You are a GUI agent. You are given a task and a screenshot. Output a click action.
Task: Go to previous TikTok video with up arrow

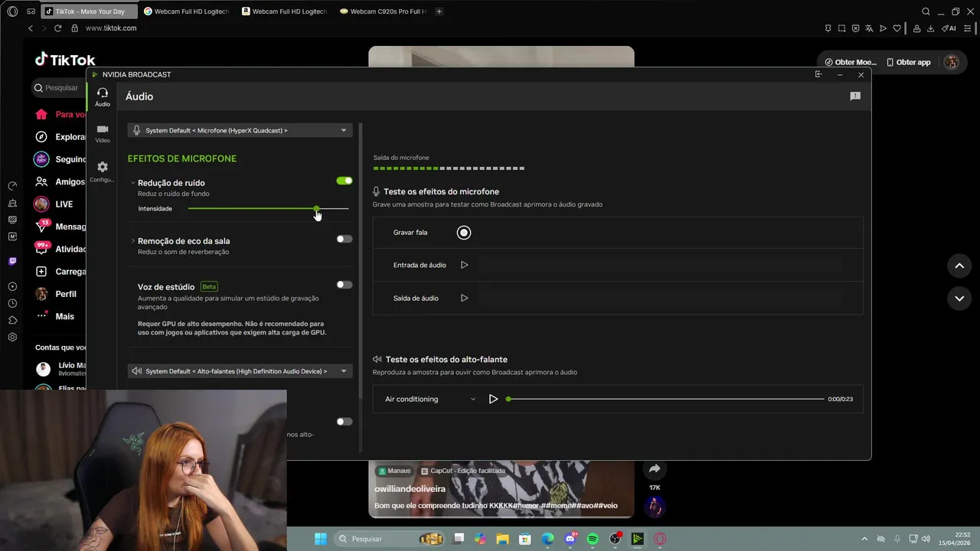pos(959,266)
